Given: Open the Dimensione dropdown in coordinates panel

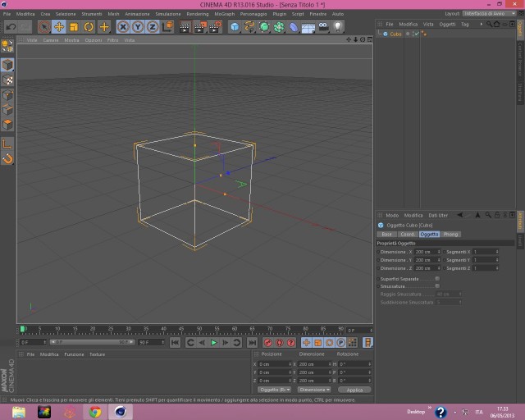Looking at the screenshot, I should pyautogui.click(x=314, y=390).
